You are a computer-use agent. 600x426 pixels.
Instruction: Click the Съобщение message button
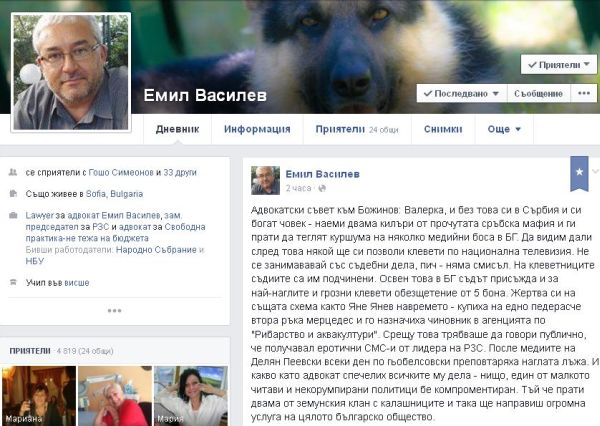[x=538, y=93]
